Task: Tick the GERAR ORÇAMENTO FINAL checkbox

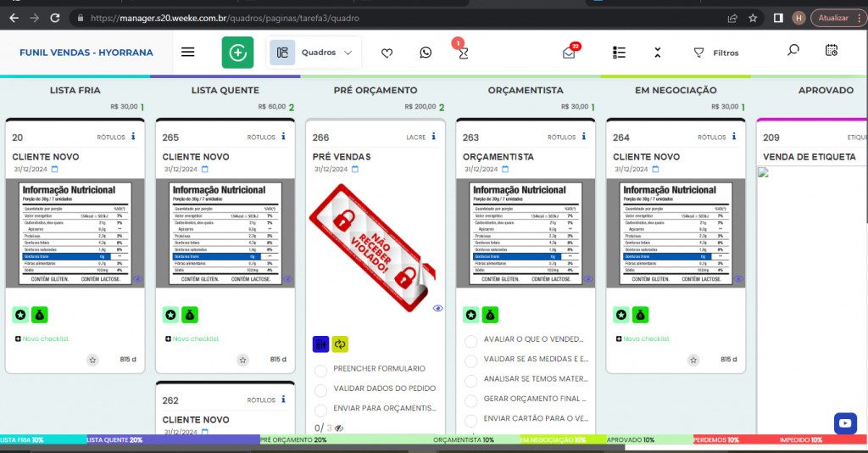Action: coord(470,400)
